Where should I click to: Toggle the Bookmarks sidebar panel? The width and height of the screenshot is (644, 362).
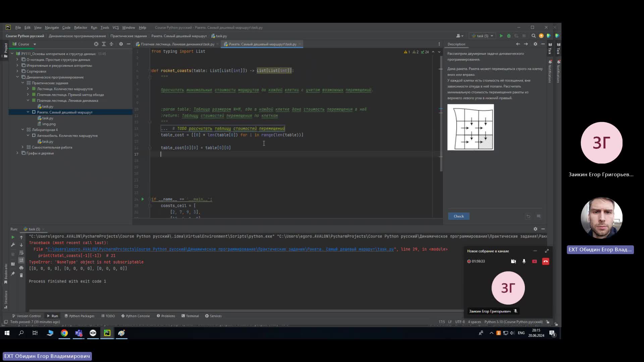(6, 274)
